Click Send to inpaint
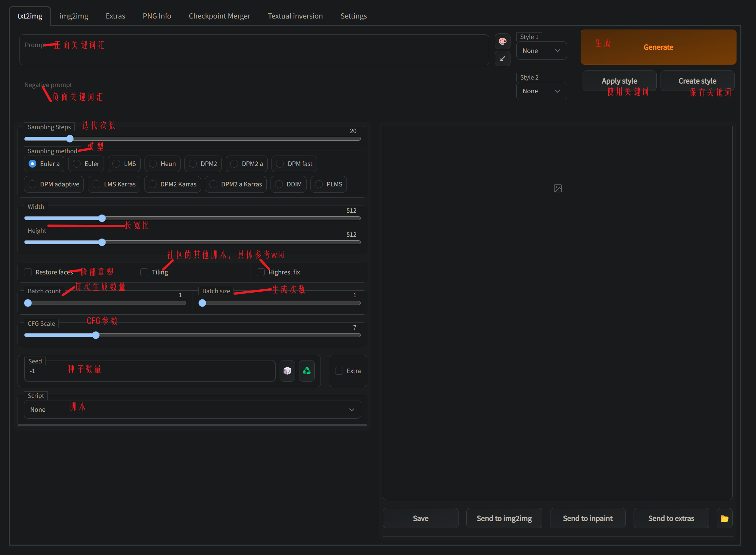This screenshot has height=555, width=756. coord(588,518)
